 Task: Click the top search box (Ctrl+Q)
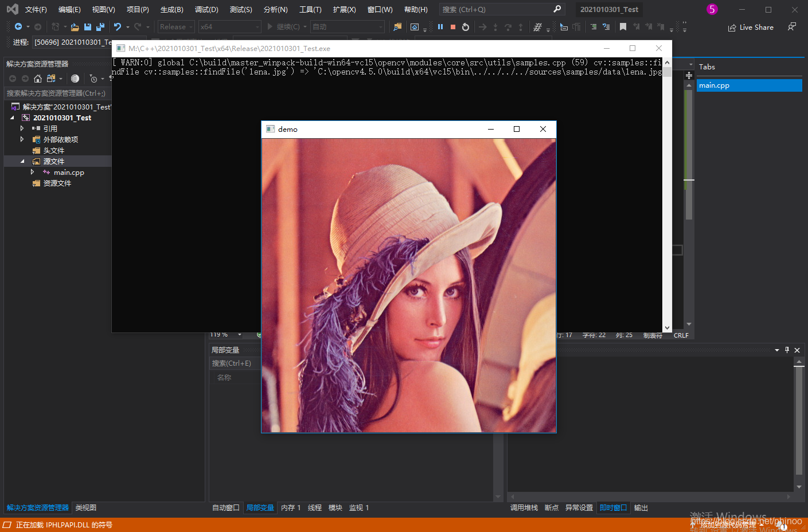(x=502, y=10)
